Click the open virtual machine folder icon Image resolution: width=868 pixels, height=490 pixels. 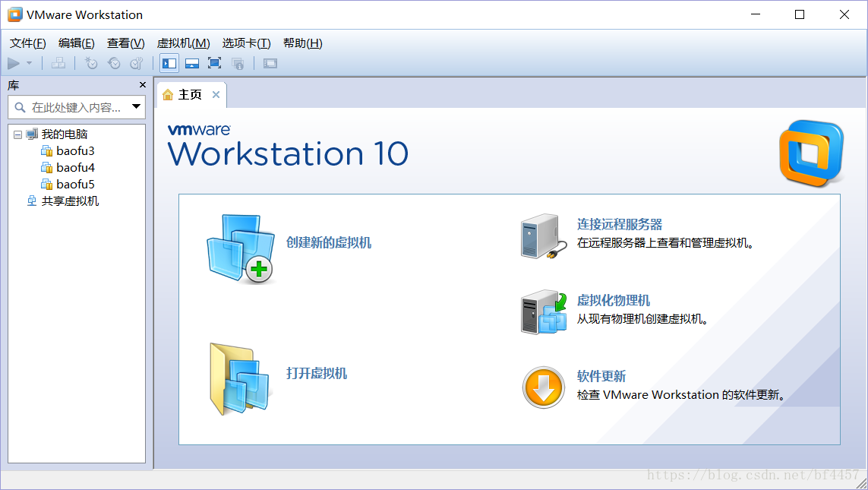241,379
